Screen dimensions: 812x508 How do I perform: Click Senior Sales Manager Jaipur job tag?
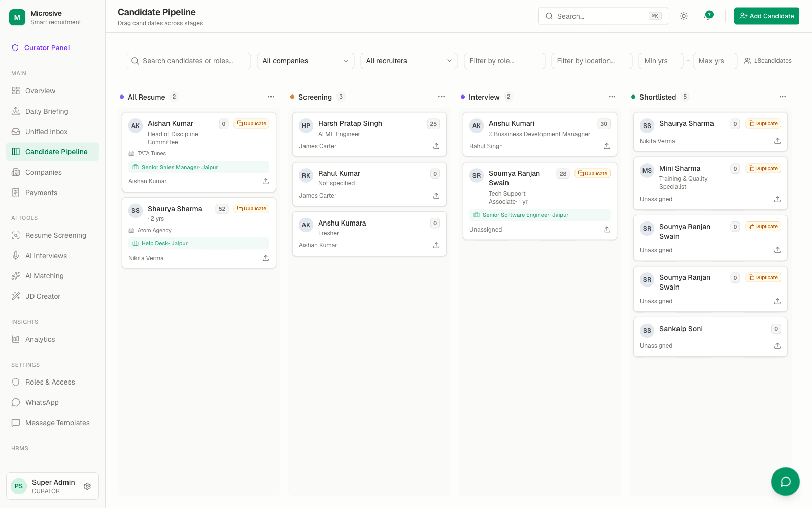pos(199,167)
